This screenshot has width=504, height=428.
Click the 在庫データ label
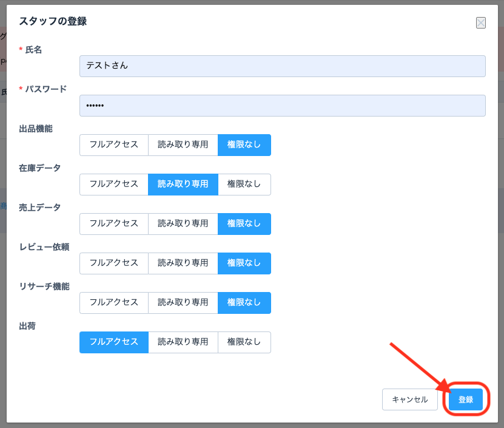coord(40,168)
